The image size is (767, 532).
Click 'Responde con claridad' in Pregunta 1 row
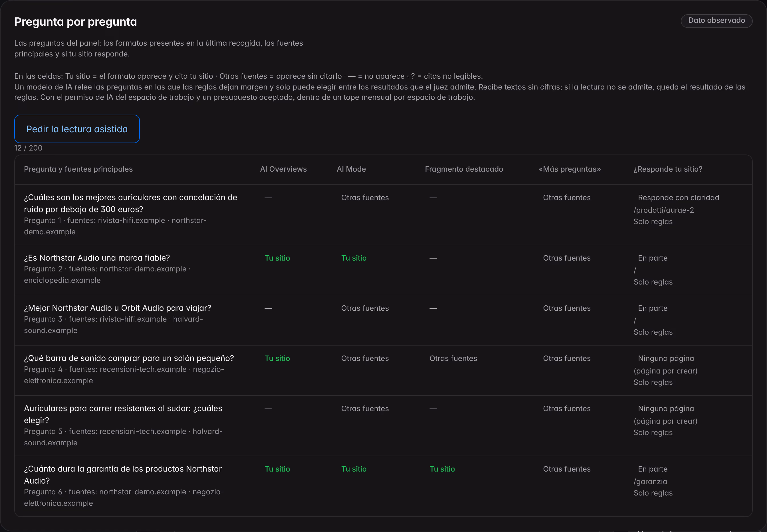coord(679,198)
